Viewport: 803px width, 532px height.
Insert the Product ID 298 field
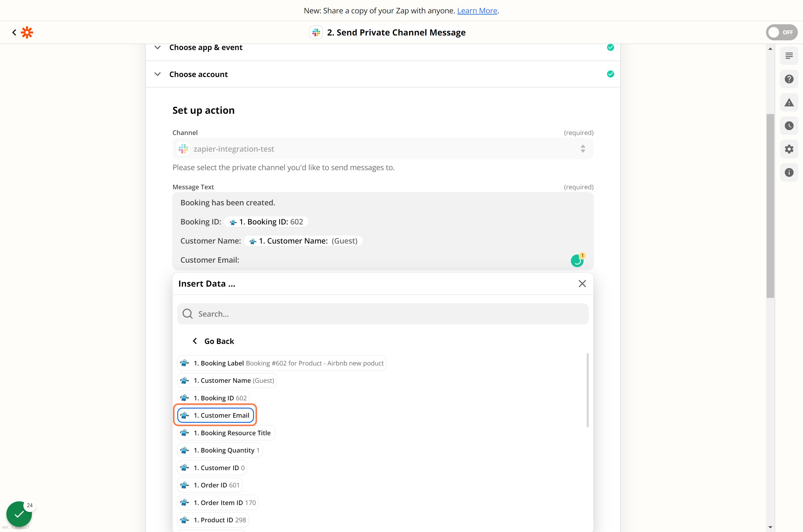pyautogui.click(x=213, y=520)
